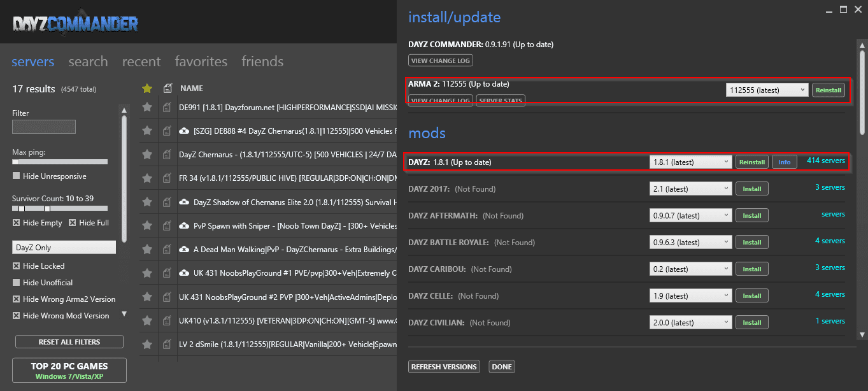The height and width of the screenshot is (391, 868).
Task: Open DAYZ CARIBOU 0.2 version dropdown
Action: click(691, 269)
